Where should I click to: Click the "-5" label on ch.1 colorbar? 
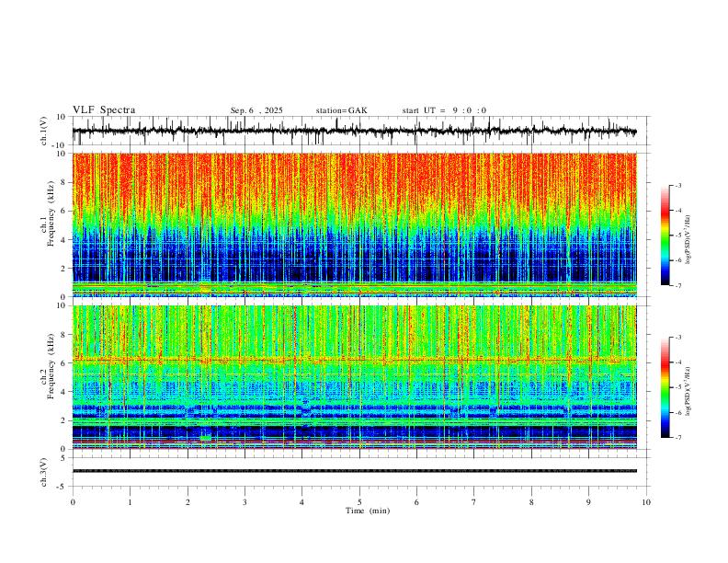[x=678, y=236]
